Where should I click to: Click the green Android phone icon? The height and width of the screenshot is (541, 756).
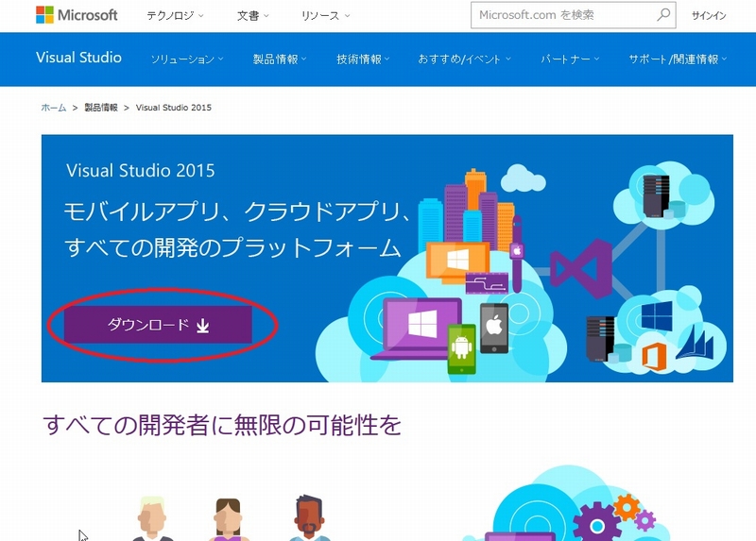point(461,349)
